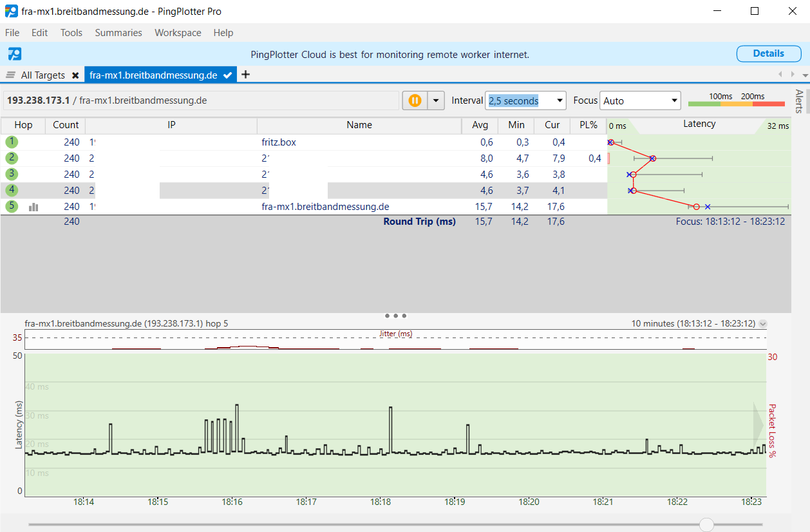Image resolution: width=810 pixels, height=532 pixels.
Task: Click the Details button in the banner
Action: (769, 53)
